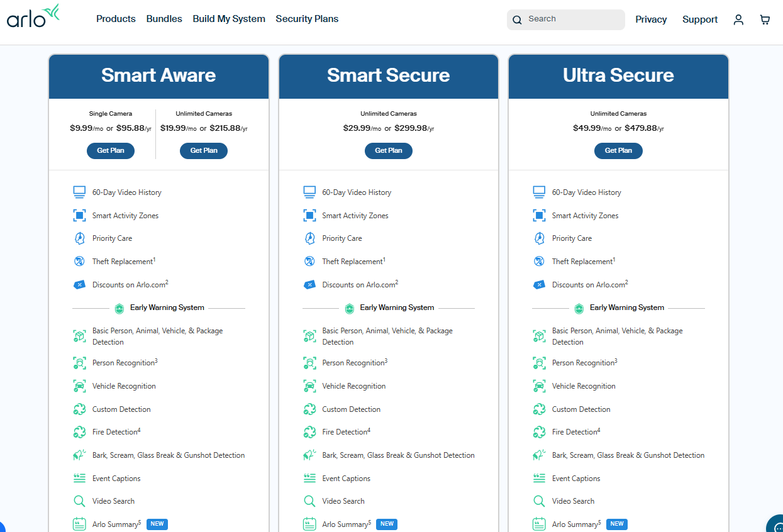Image resolution: width=783 pixels, height=532 pixels.
Task: Click Event Captions text in Ultra Secure
Action: click(576, 479)
